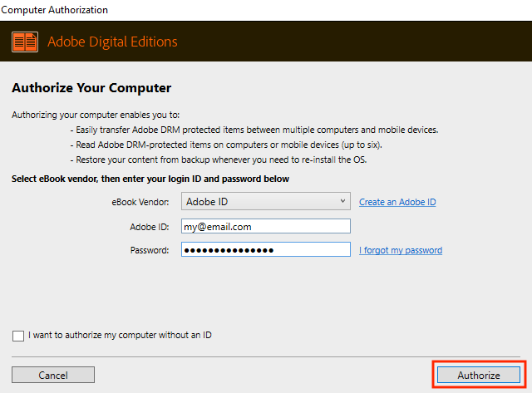
Task: Click the 'eBook Vendor:' label
Action: 140,202
